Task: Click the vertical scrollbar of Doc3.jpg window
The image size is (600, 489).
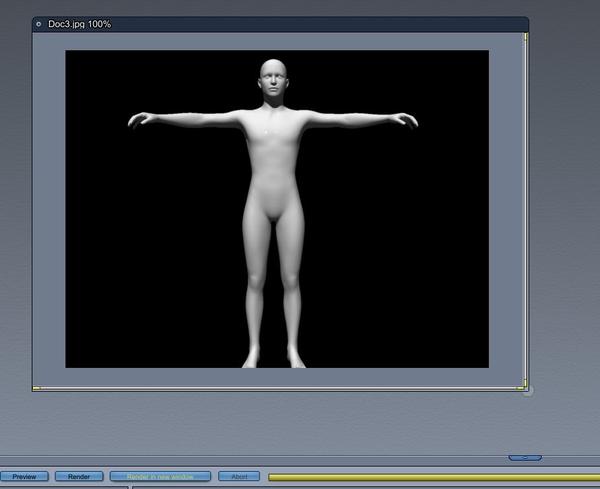Action: click(526, 209)
